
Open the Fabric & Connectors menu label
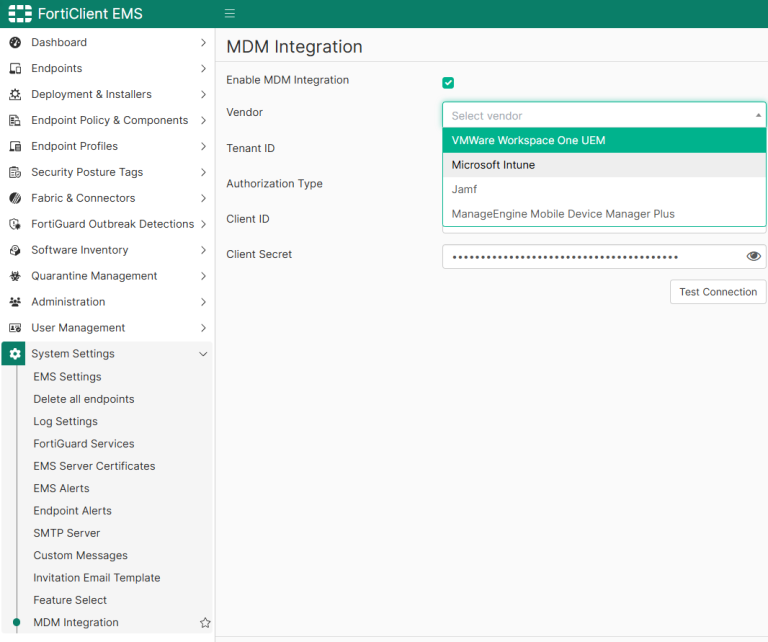pos(83,198)
